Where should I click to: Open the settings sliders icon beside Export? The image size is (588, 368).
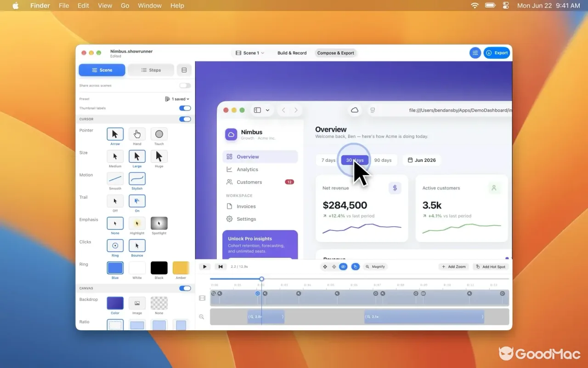coord(475,53)
